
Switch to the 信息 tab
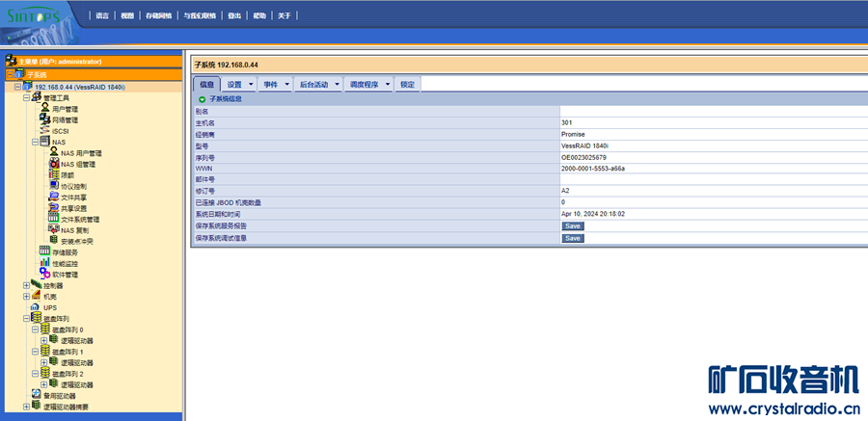pos(207,85)
